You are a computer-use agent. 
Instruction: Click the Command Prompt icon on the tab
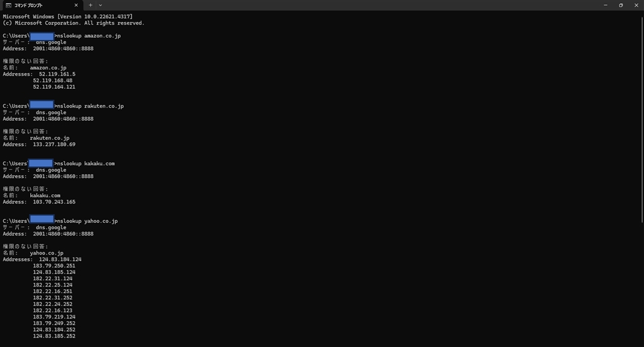(x=8, y=5)
